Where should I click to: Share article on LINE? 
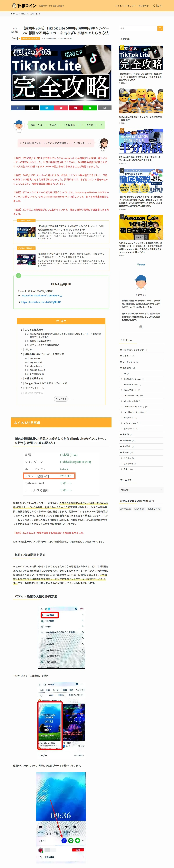(90, 108)
